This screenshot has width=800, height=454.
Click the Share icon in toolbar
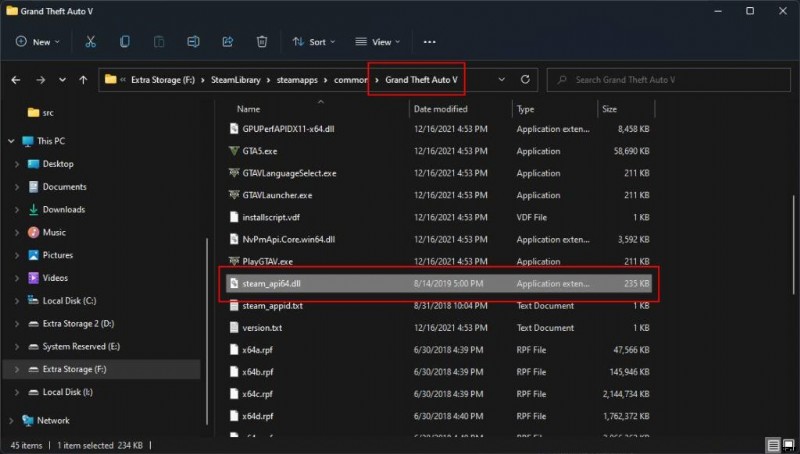click(x=228, y=42)
